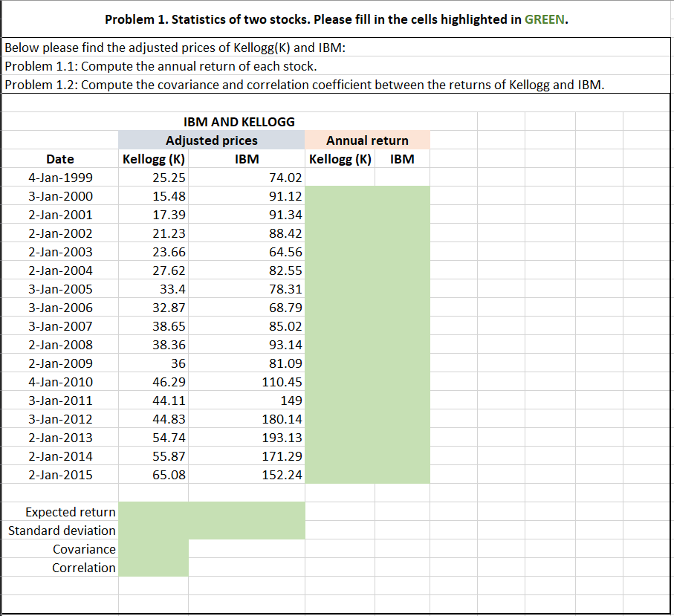Select IBM price 193.13

pyautogui.click(x=247, y=437)
